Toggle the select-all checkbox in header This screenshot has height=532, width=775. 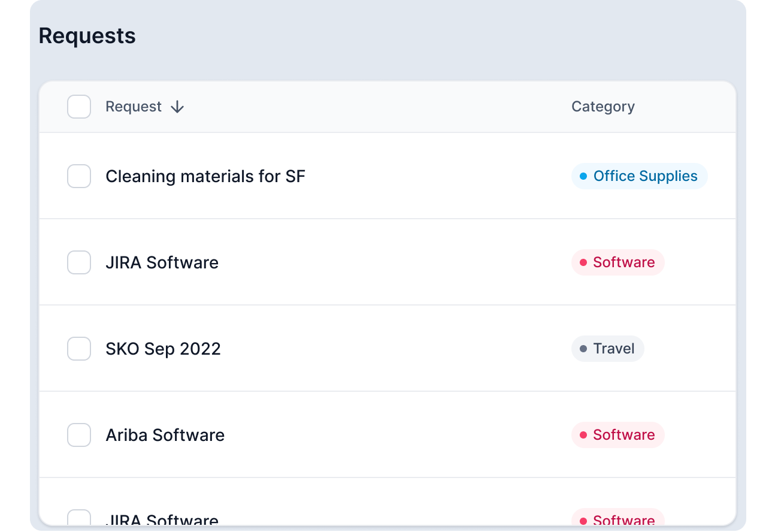(79, 107)
